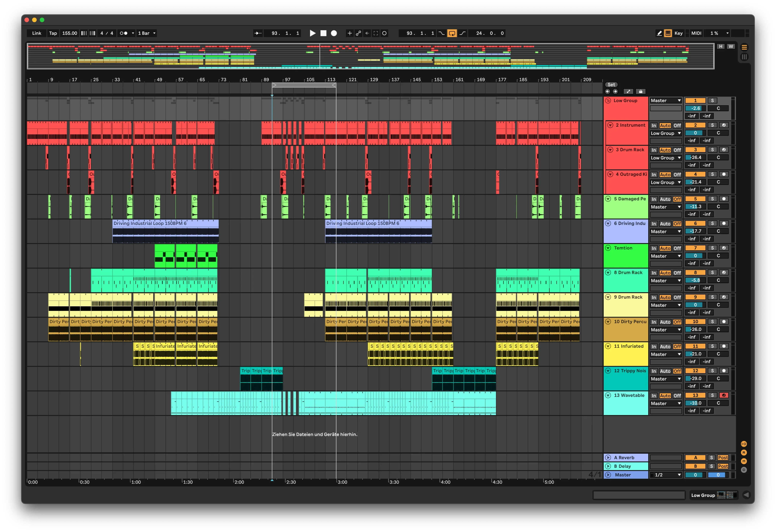Set Temtion track monitor to Off
This screenshot has width=776, height=532.
[677, 248]
